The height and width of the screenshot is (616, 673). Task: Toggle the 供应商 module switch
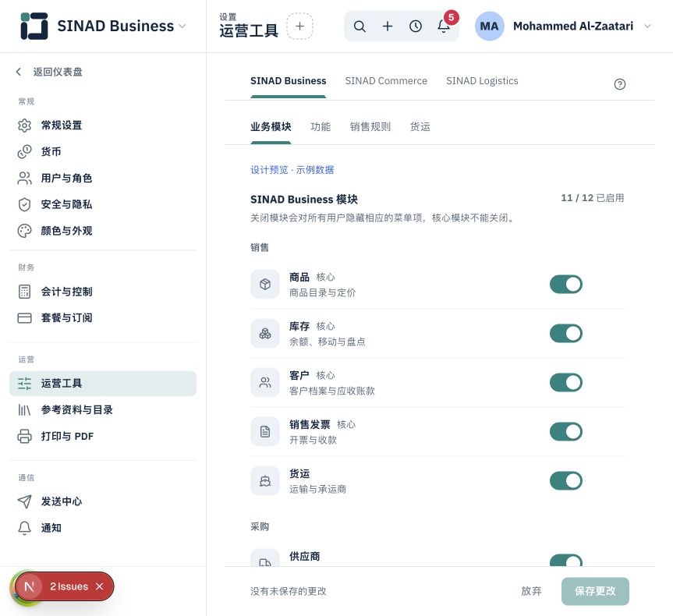565,560
